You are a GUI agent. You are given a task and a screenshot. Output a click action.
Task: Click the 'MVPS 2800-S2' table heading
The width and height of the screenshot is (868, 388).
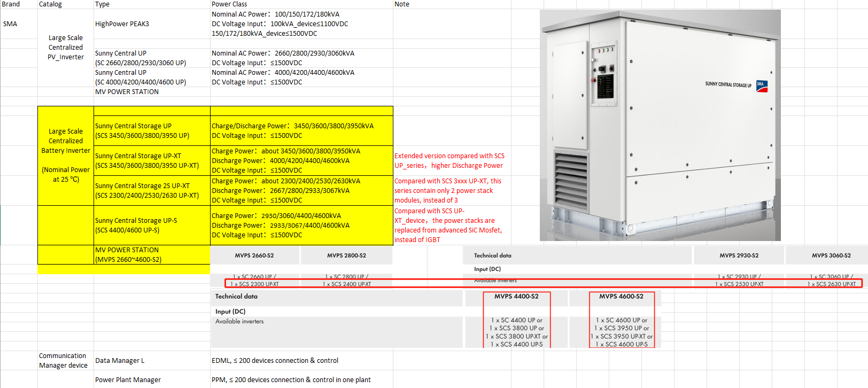tap(346, 255)
